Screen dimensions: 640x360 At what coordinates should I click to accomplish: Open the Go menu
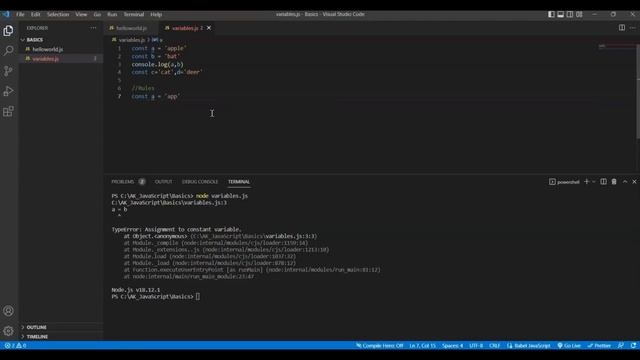[x=97, y=14]
